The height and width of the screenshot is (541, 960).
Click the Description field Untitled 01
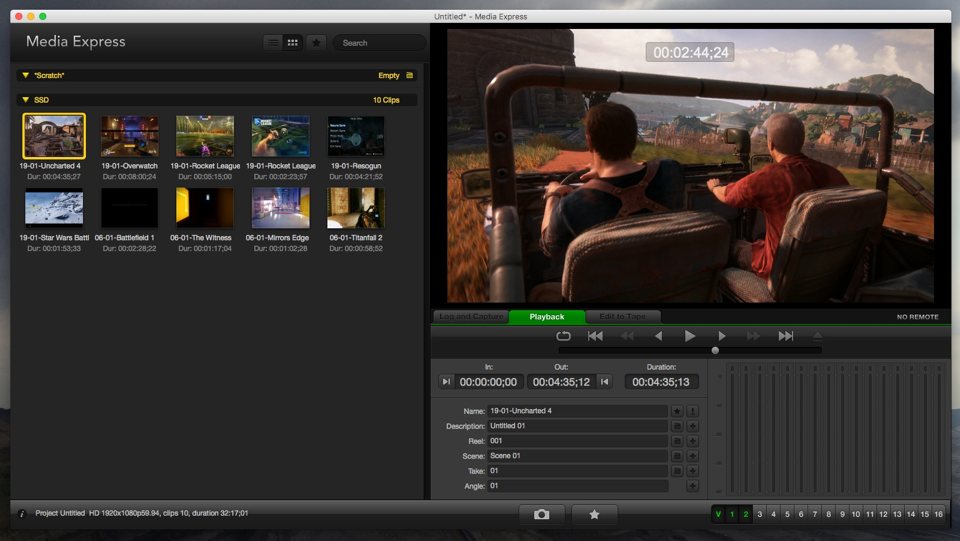coord(577,426)
